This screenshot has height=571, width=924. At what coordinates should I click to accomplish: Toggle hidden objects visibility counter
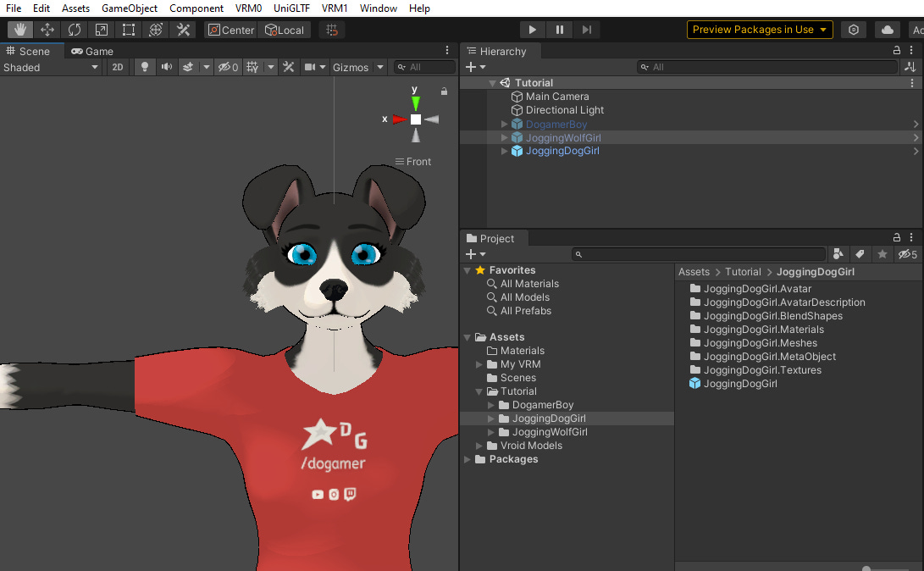(x=229, y=67)
